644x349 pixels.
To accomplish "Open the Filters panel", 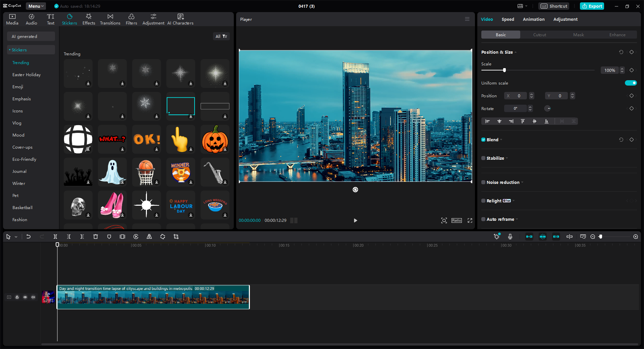I will [x=131, y=19].
